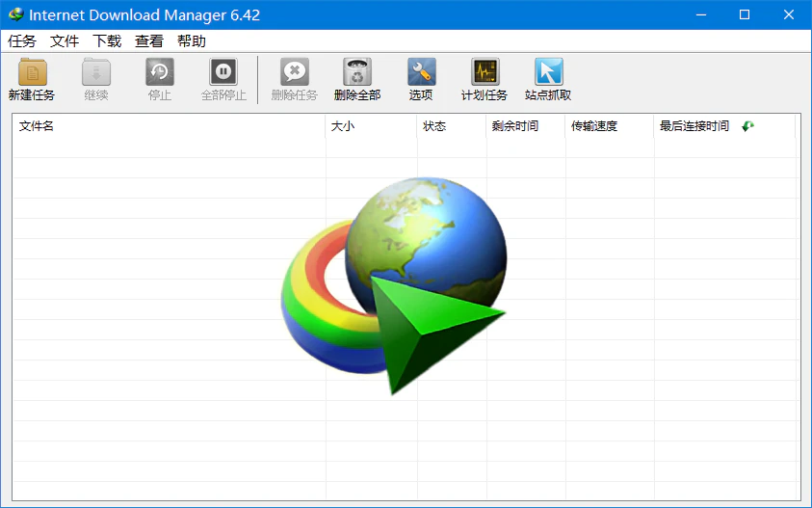Open 选项 (Options) wrench icon

pyautogui.click(x=421, y=72)
